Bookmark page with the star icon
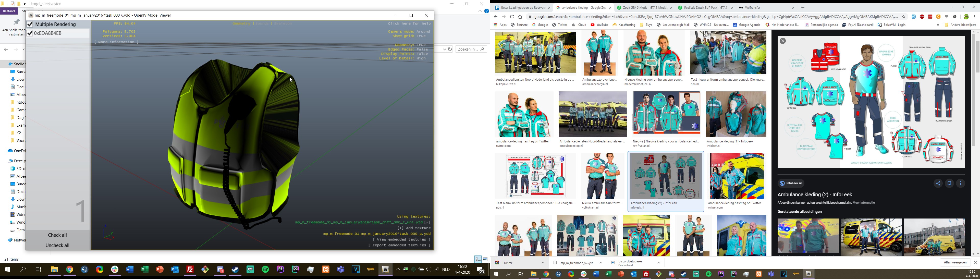Viewport: 980px width, 279px height. point(904,17)
